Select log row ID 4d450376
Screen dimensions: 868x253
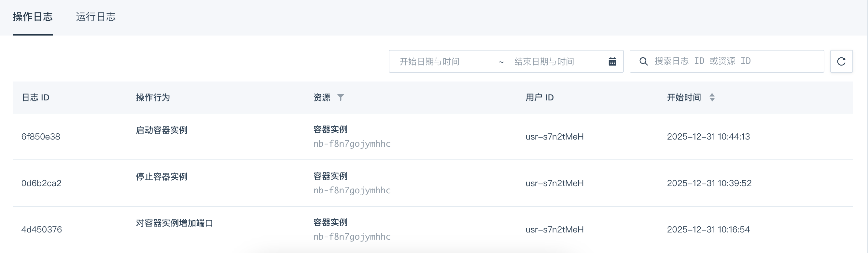(x=41, y=230)
